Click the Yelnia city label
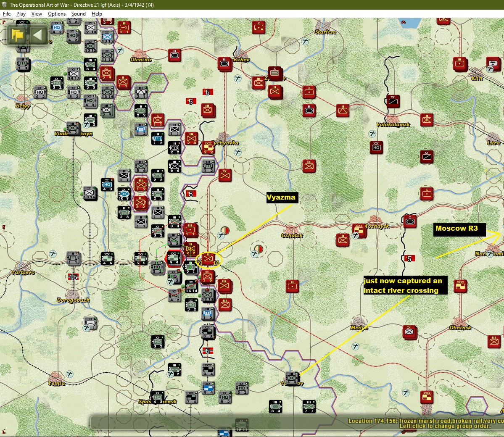Screen dimensions: 504x437 (x=57, y=383)
